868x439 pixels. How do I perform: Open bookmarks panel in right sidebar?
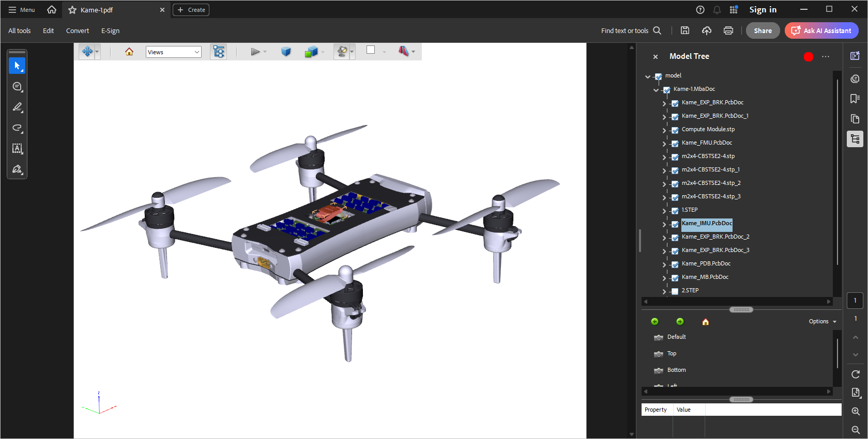click(855, 99)
